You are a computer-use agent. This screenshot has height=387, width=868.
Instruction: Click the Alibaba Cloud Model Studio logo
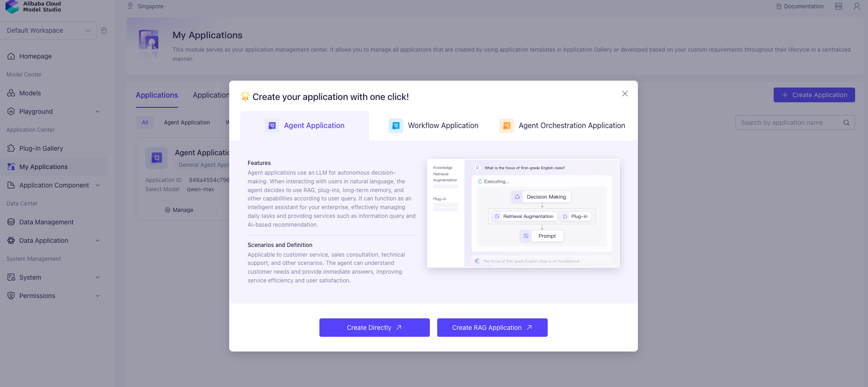[x=33, y=6]
